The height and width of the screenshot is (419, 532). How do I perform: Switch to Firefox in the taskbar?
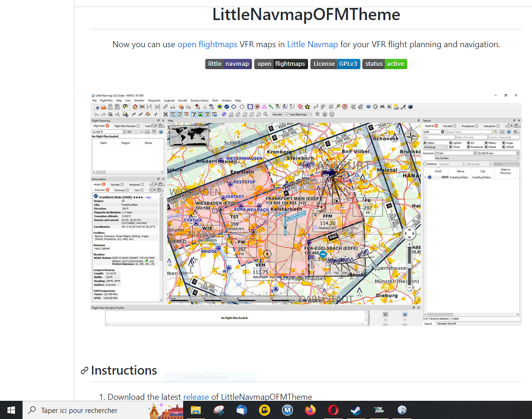[x=310, y=410]
